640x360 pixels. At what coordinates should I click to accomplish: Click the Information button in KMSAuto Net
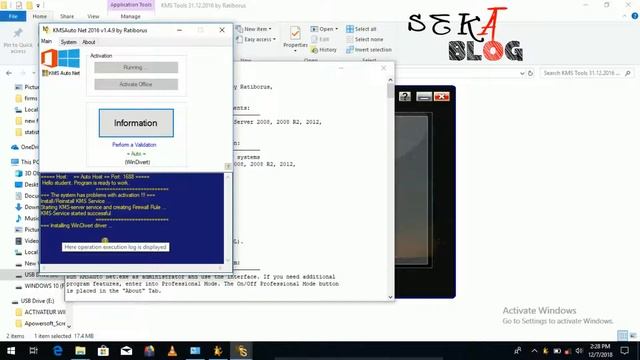point(136,123)
